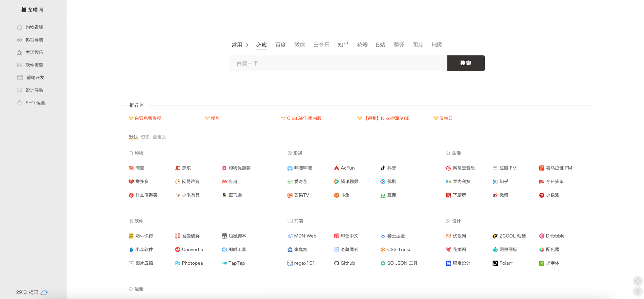644x299 pixels.
Task: Select the 微信 search tab
Action: click(x=300, y=45)
